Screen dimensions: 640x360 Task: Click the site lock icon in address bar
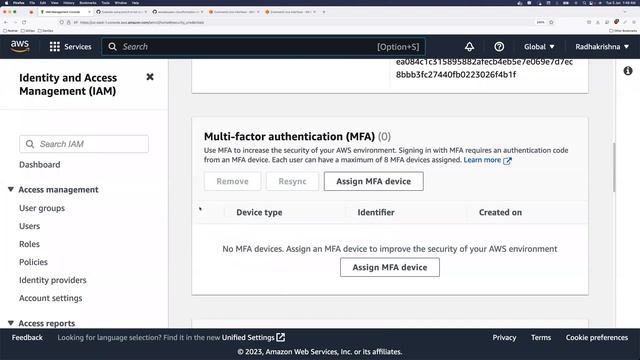(69, 22)
